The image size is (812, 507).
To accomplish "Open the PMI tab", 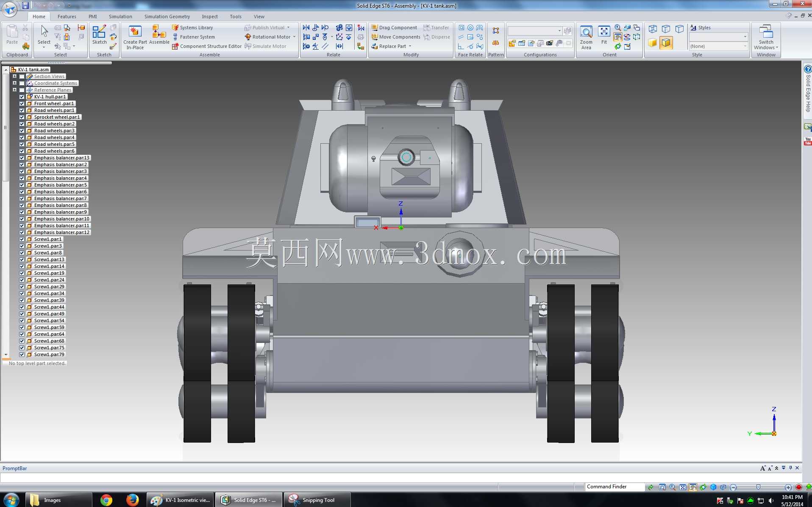I will 92,17.
